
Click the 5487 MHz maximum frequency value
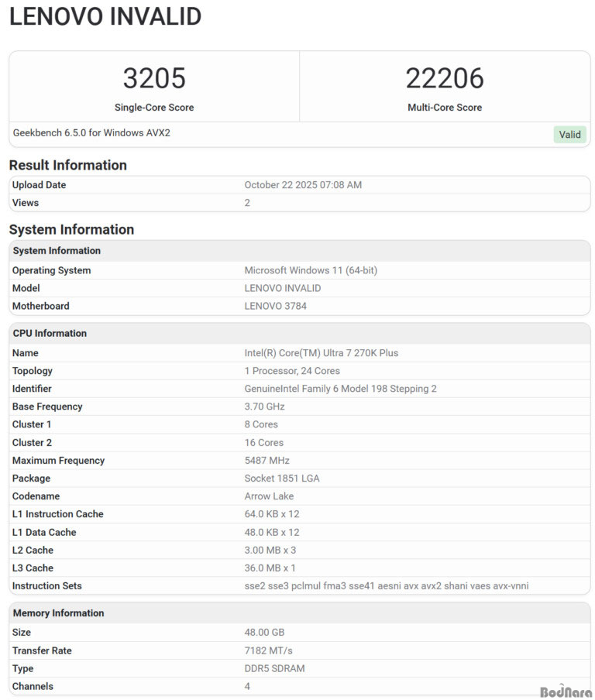coord(267,461)
